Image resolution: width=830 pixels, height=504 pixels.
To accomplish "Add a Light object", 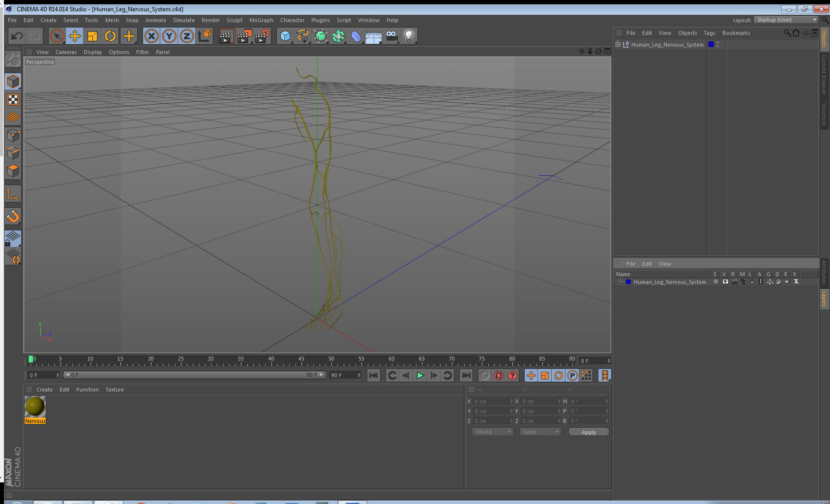I will click(409, 36).
